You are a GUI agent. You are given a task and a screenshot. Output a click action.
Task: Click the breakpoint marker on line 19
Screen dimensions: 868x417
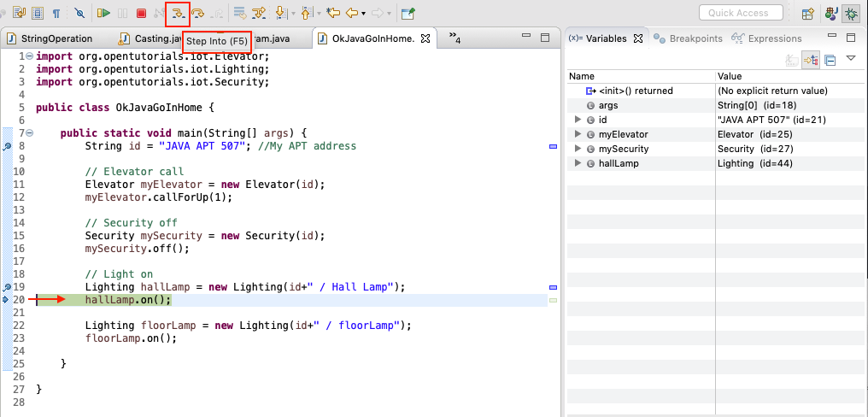coord(7,287)
